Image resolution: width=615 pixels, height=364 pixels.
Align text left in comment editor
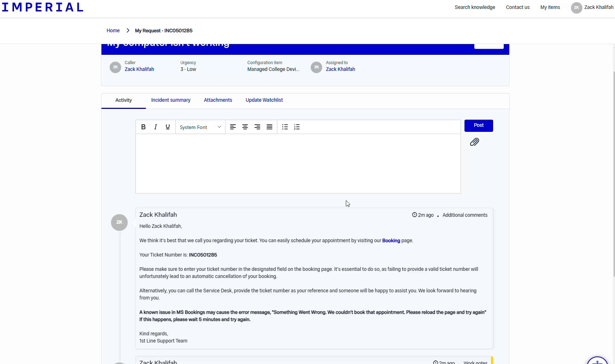(233, 127)
